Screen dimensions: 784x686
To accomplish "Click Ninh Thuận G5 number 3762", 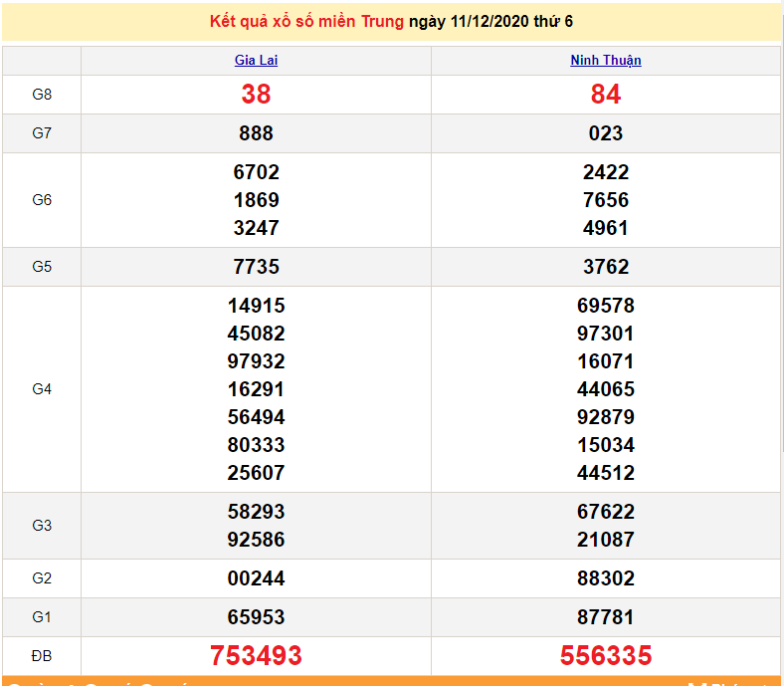I will pos(605,267).
